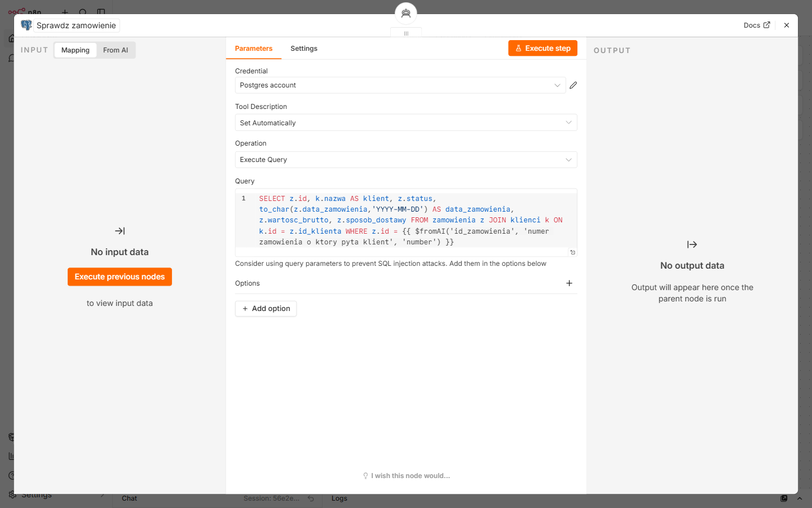Switch the input view to From AI
The height and width of the screenshot is (508, 812).
(116, 50)
